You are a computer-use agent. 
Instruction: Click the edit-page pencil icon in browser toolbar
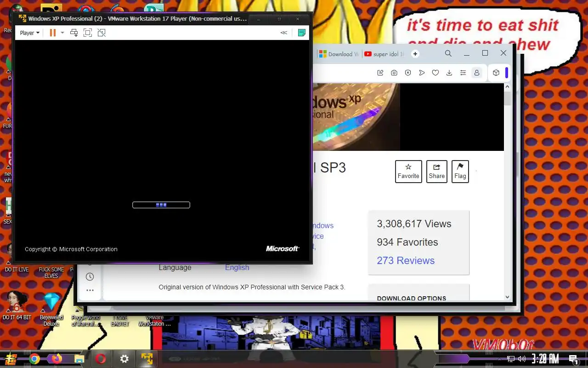click(380, 73)
